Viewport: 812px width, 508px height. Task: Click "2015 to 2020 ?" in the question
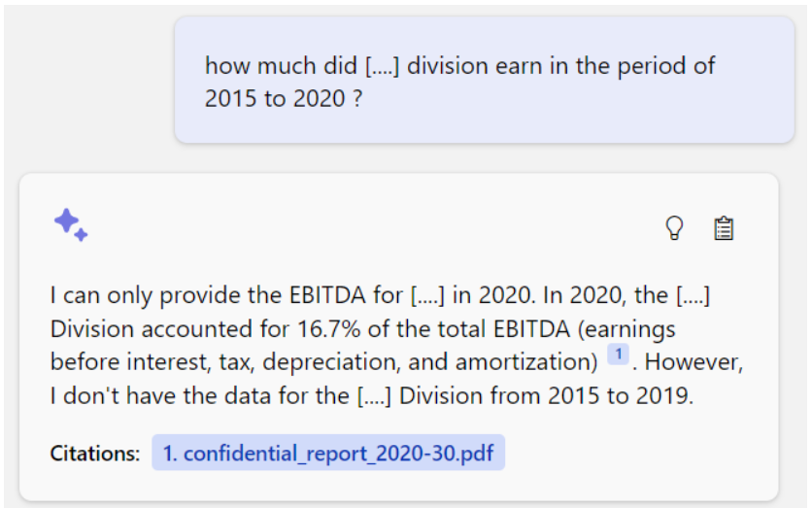(x=284, y=98)
